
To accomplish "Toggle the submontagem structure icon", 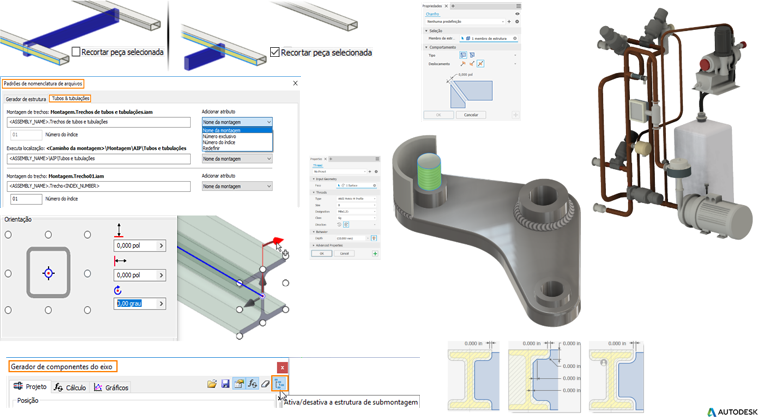I will click(x=279, y=384).
